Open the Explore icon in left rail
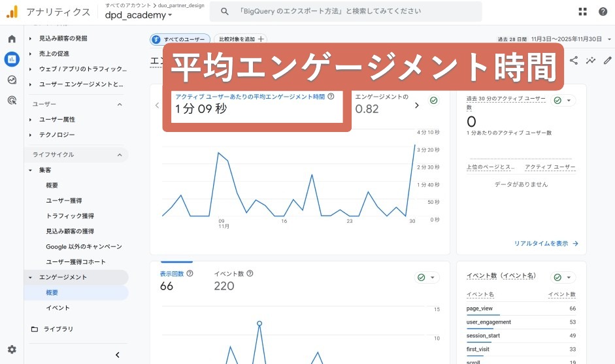This screenshot has width=615, height=364. coord(12,80)
